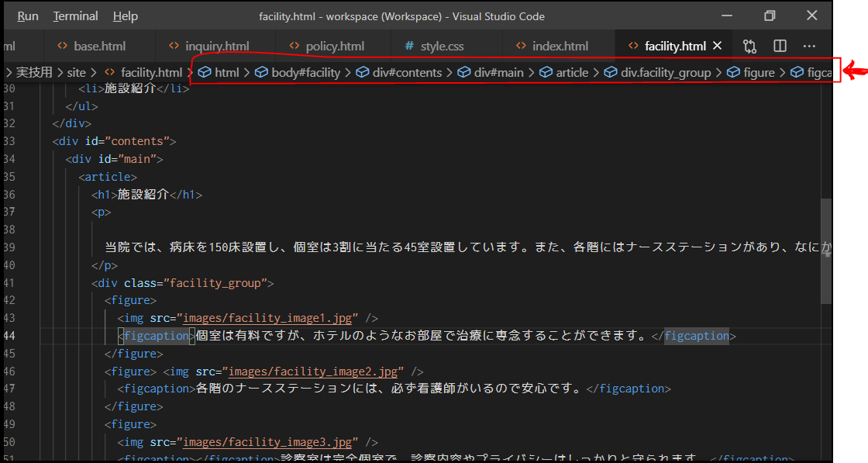The image size is (868, 463).
Task: Select the html breadcrumb element
Action: tap(227, 73)
